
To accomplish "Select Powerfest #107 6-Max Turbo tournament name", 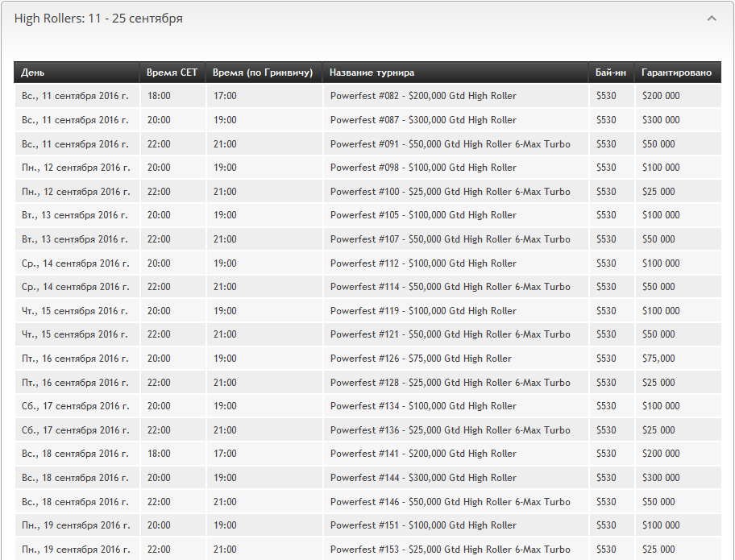I will (450, 239).
